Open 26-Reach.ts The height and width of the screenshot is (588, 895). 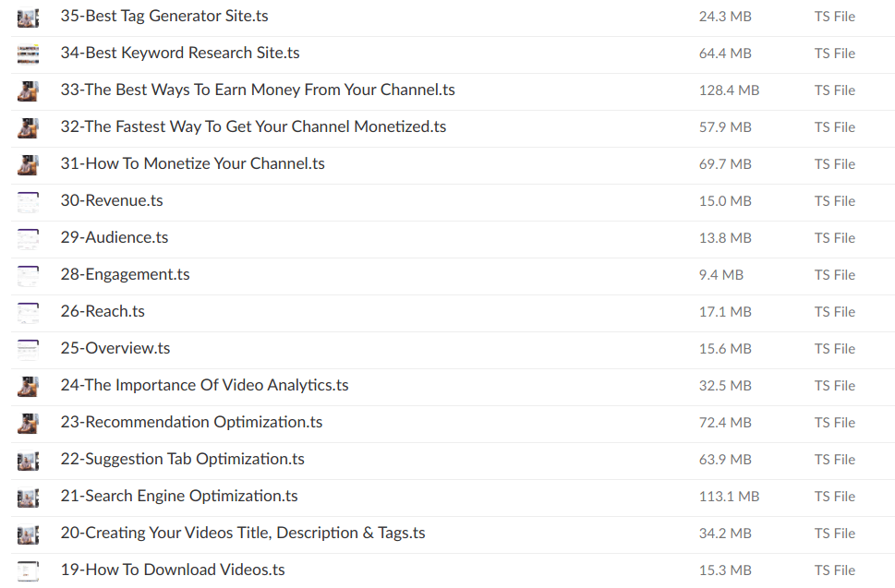102,311
